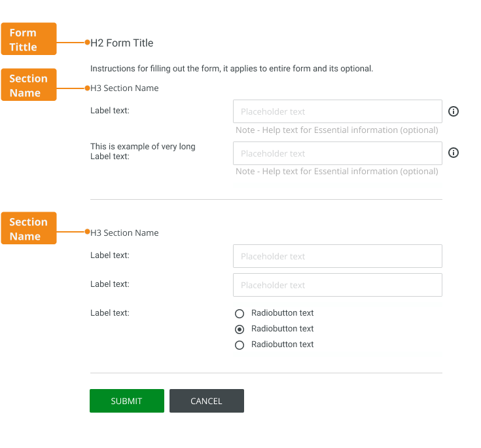Click second input in second section

point(338,285)
